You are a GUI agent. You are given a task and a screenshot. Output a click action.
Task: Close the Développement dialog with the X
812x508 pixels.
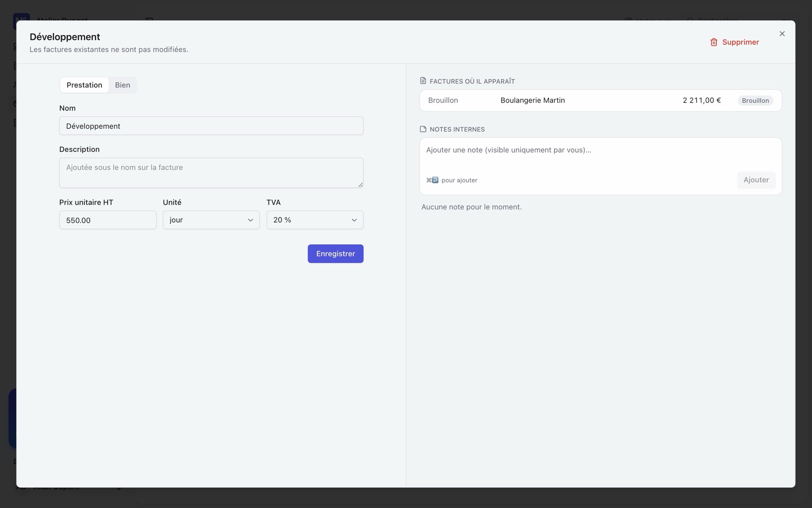(x=782, y=34)
